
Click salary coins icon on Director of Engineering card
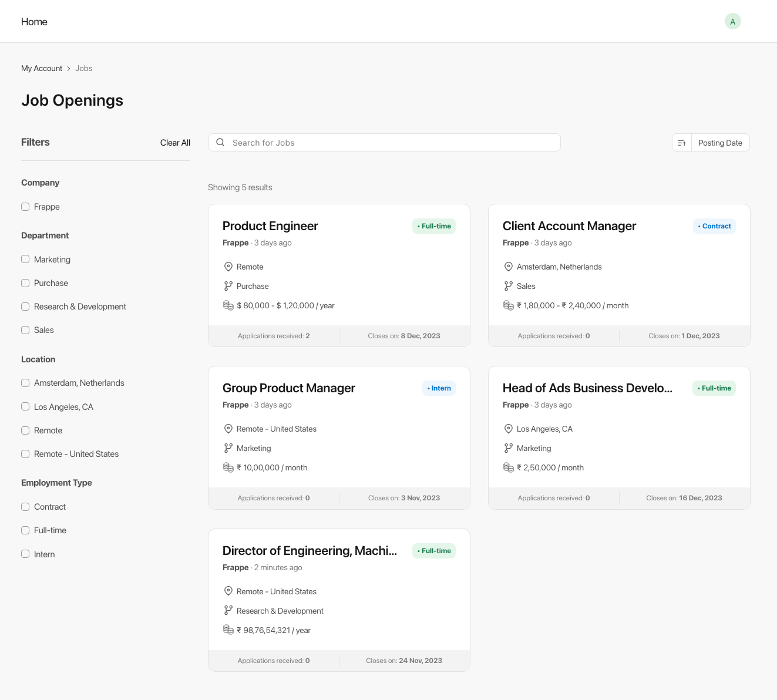pyautogui.click(x=228, y=630)
